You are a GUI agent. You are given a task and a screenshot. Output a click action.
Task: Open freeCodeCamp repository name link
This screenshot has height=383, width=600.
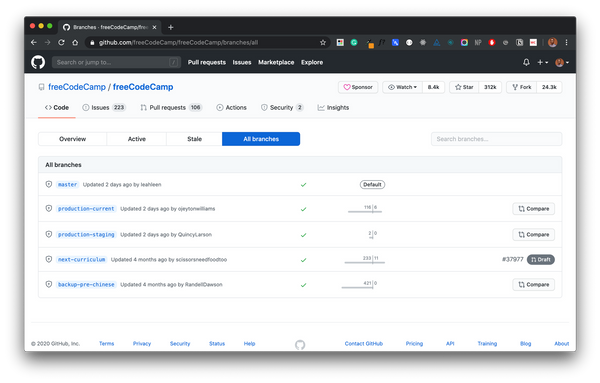[x=143, y=87]
